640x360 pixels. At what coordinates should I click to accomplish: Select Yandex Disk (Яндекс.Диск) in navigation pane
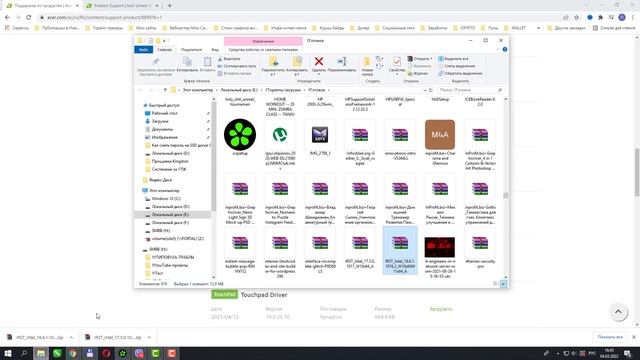(x=160, y=180)
